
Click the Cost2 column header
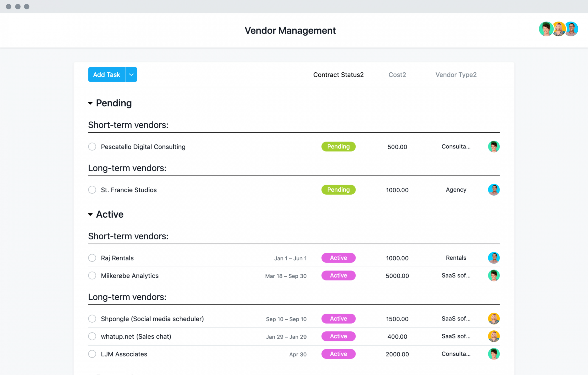pos(396,75)
